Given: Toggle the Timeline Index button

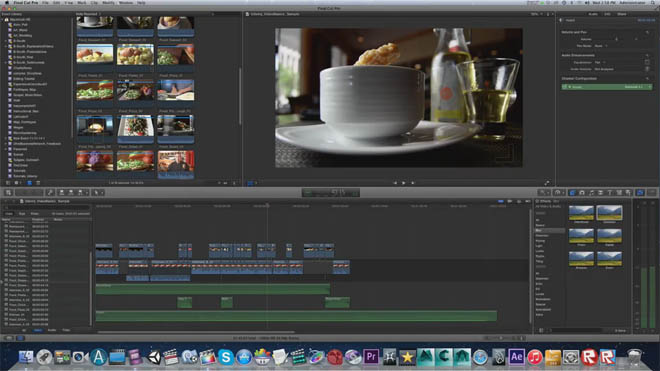Looking at the screenshot, I should tap(20, 338).
